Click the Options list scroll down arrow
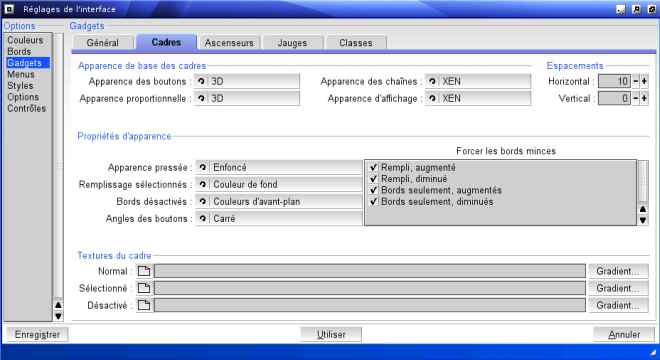 click(59, 316)
